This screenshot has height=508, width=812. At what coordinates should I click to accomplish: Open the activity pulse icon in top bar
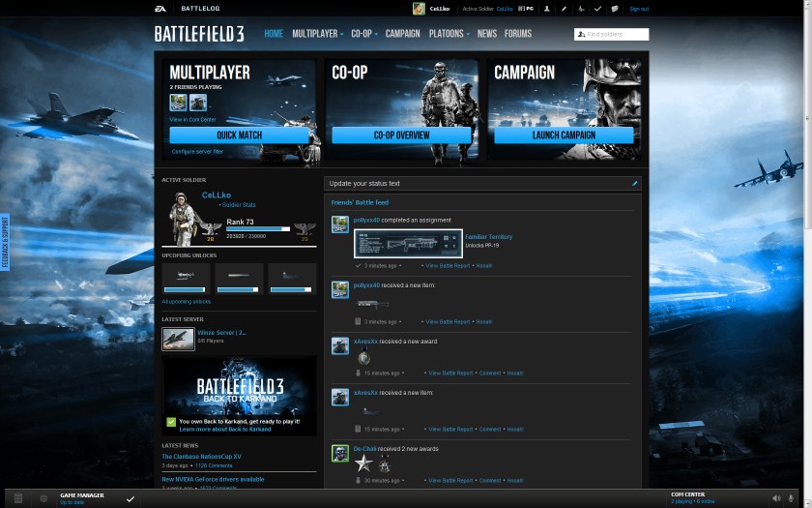point(581,9)
